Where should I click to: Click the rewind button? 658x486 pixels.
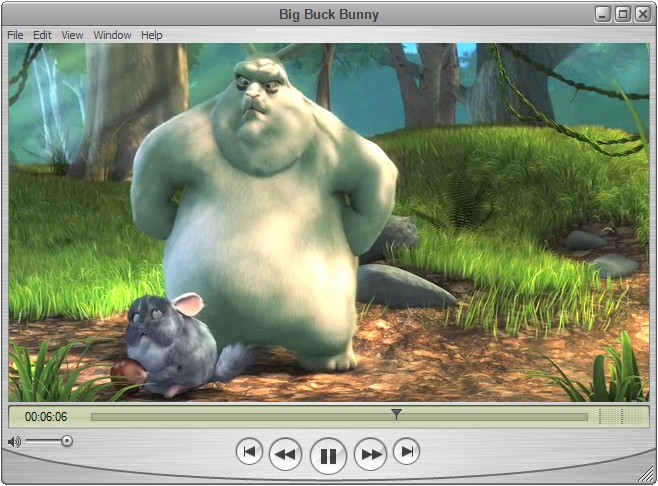pyautogui.click(x=285, y=454)
